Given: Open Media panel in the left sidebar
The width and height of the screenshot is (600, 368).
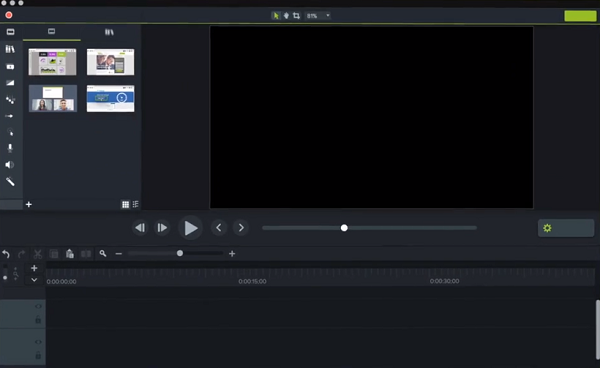Looking at the screenshot, I should point(10,32).
